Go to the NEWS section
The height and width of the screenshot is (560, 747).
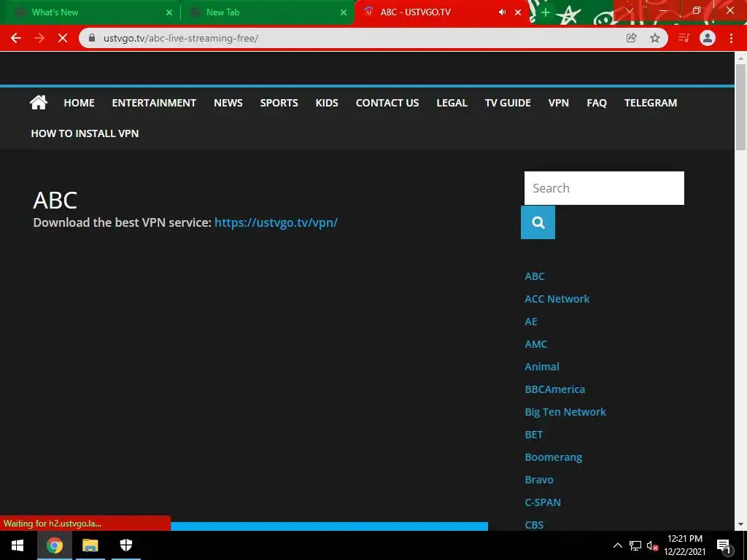pyautogui.click(x=228, y=103)
